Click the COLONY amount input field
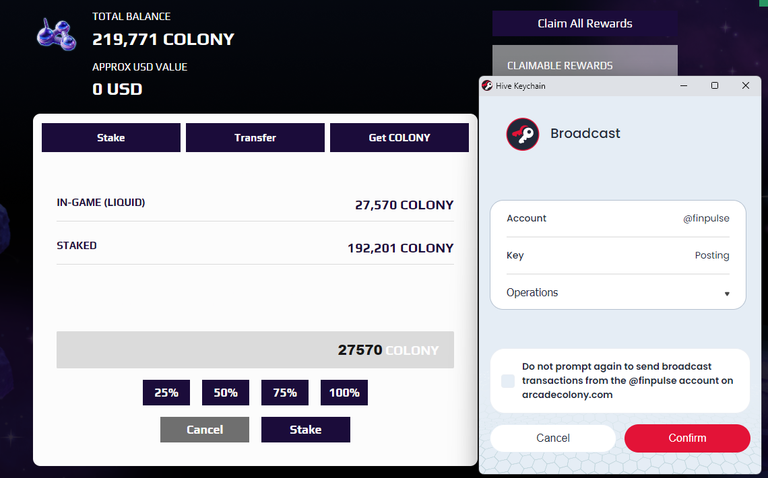The height and width of the screenshot is (478, 768). [x=255, y=351]
